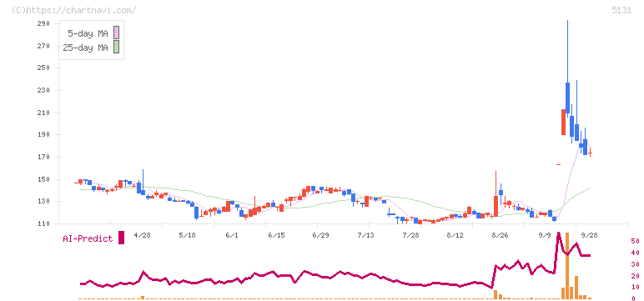
Task: Click the 6/29 date axis label
Action: 321,235
